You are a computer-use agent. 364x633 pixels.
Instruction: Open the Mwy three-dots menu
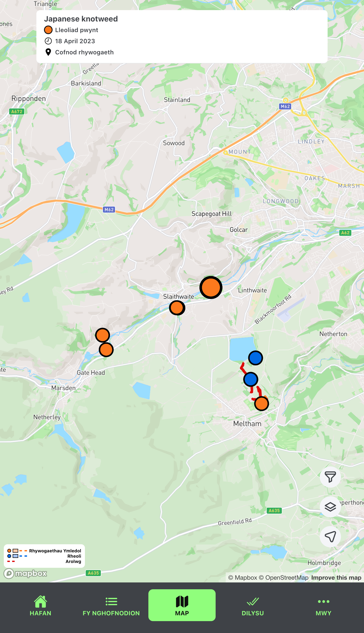pyautogui.click(x=324, y=606)
